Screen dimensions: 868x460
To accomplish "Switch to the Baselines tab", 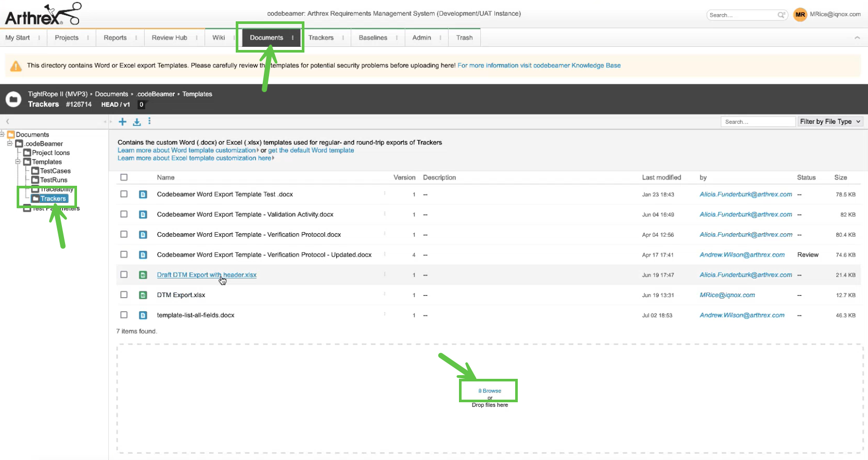I will coord(373,38).
